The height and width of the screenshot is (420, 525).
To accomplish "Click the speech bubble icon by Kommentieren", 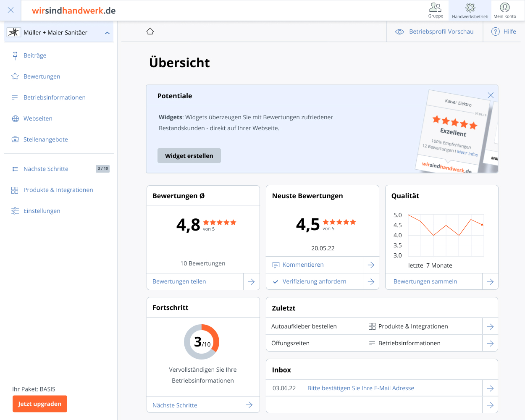I will (276, 265).
